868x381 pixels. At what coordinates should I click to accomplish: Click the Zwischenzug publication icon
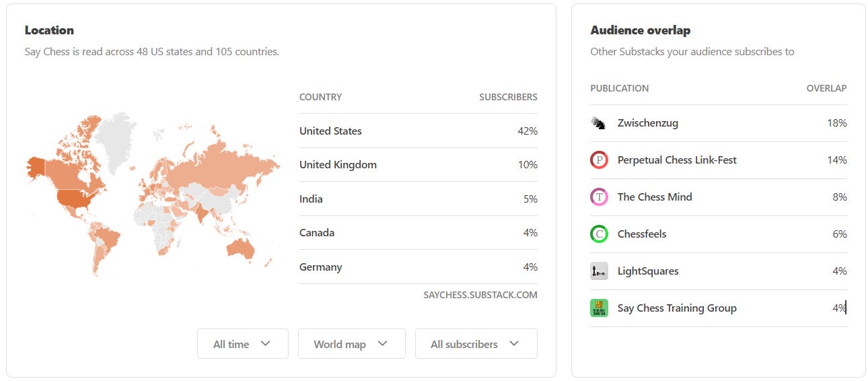pos(599,123)
